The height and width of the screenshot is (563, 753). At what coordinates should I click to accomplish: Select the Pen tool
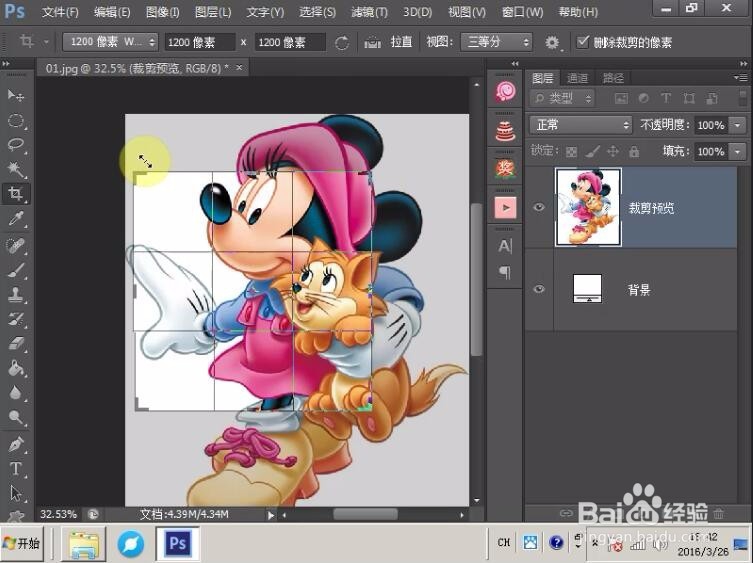[x=15, y=444]
